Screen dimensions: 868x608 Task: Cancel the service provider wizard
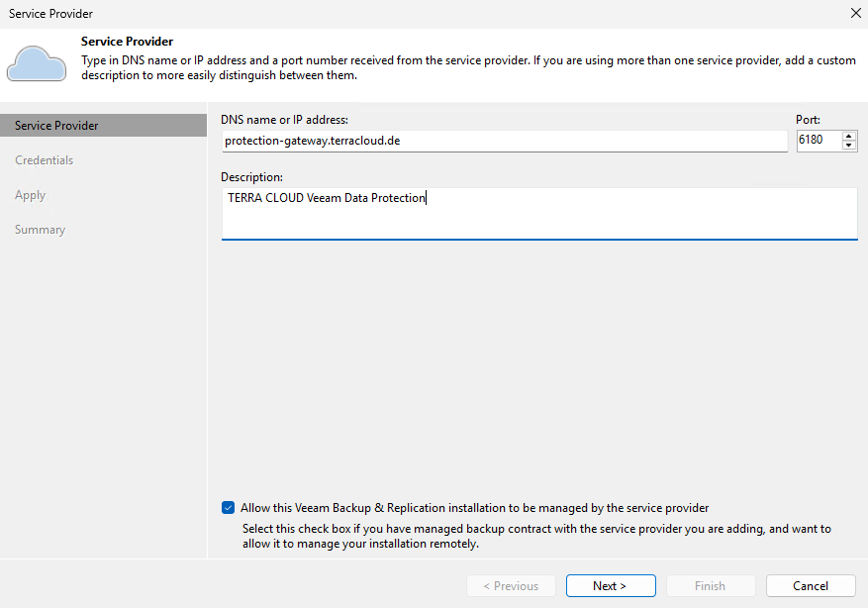(811, 586)
